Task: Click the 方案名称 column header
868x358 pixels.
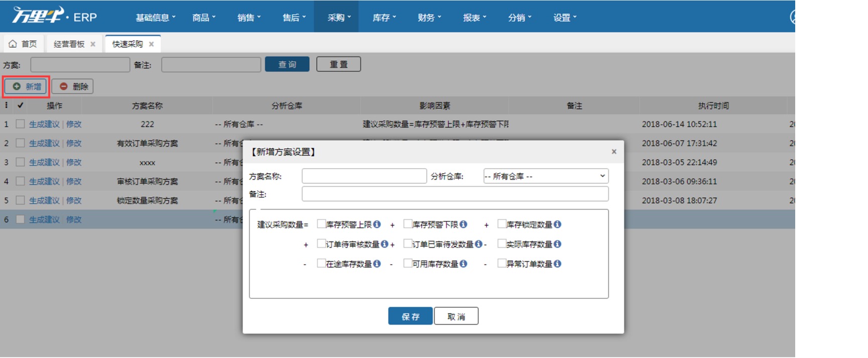Action: [x=147, y=105]
